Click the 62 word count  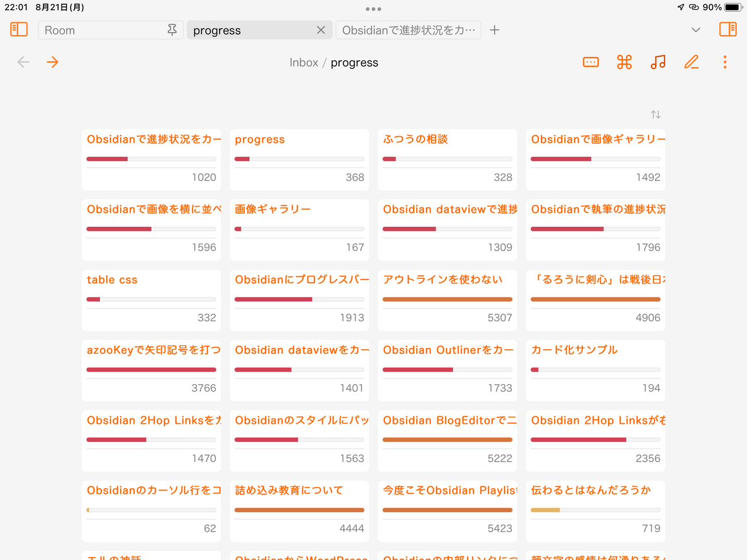click(210, 528)
